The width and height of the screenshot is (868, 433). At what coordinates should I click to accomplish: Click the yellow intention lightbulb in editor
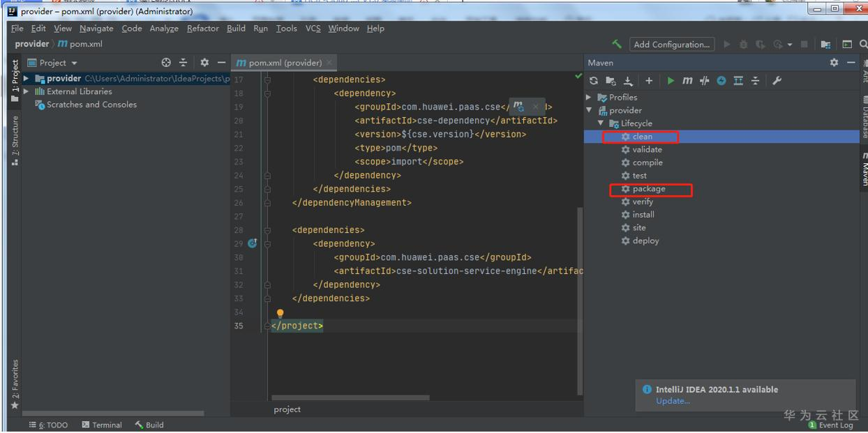tap(280, 314)
